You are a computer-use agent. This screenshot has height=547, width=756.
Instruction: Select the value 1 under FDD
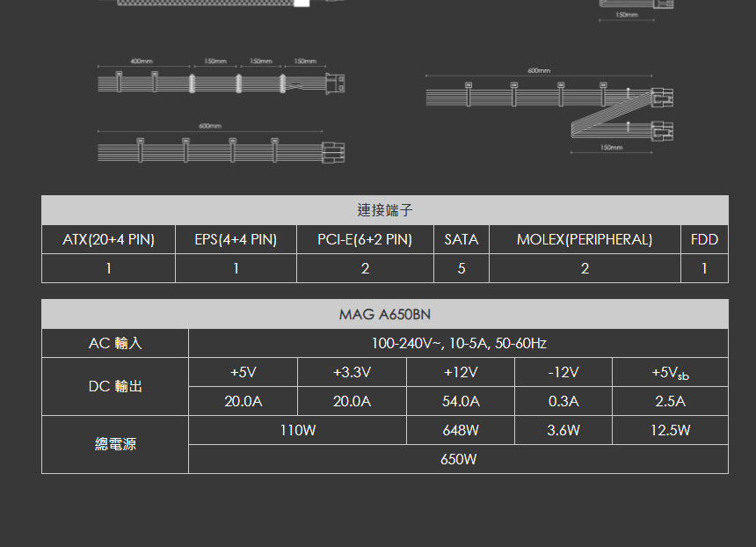coord(704,268)
